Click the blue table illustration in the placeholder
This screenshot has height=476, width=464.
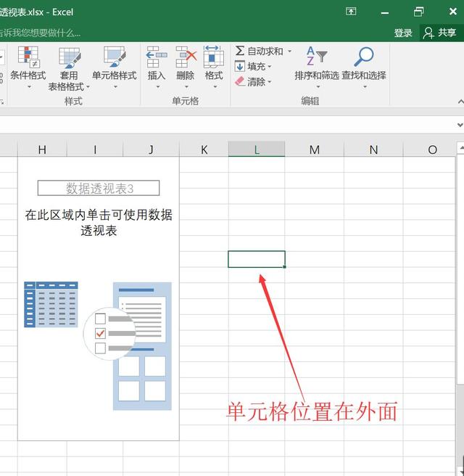click(x=51, y=305)
